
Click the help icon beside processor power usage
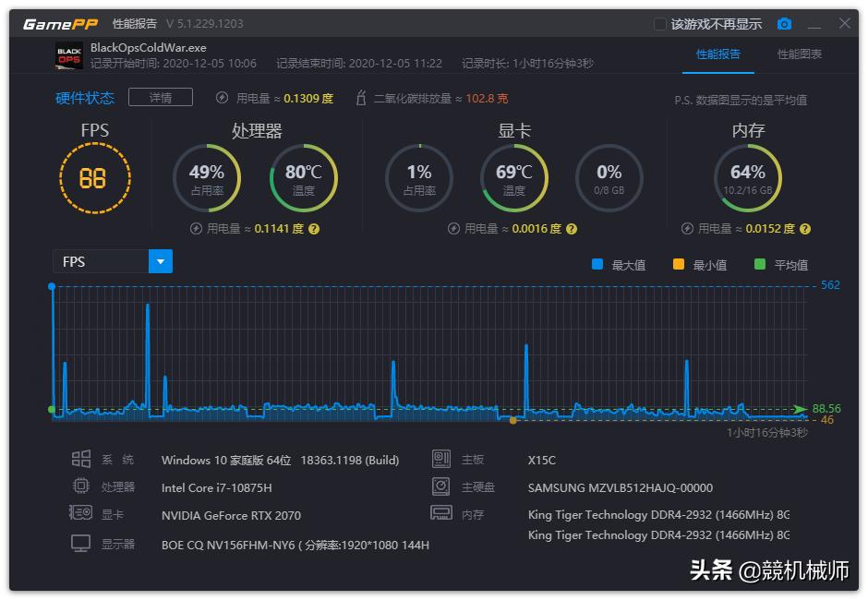point(314,229)
